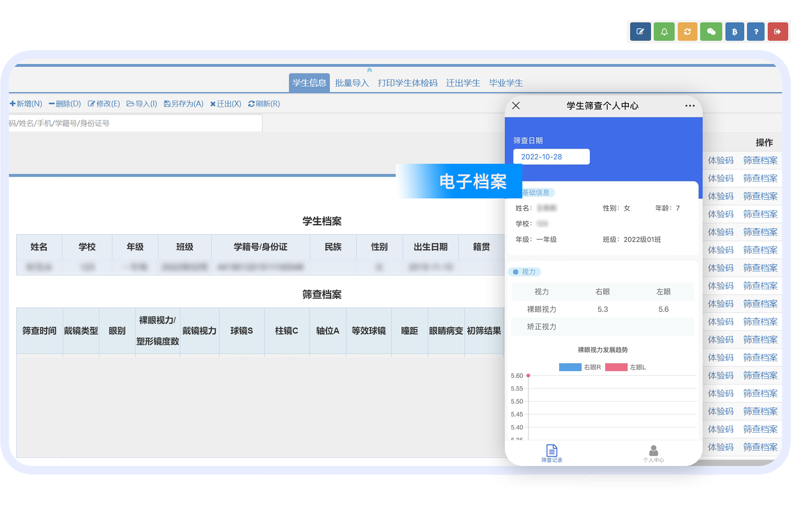
Task: Open the 个人中心 bottom tab
Action: pyautogui.click(x=653, y=453)
